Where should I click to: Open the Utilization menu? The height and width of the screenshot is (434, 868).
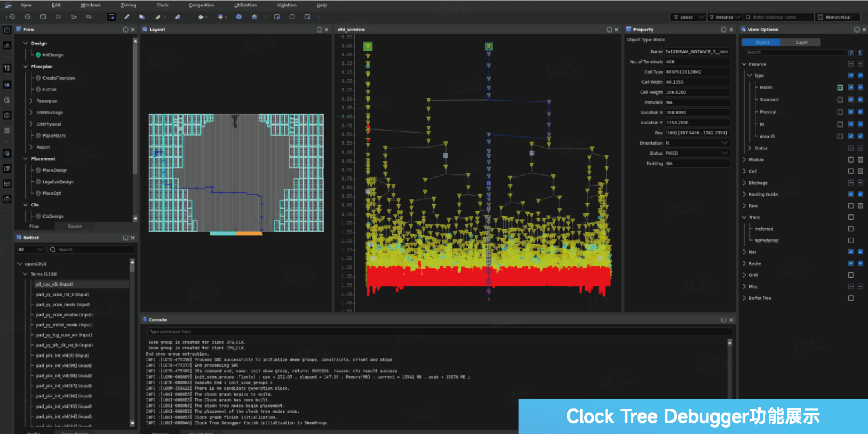coord(245,5)
